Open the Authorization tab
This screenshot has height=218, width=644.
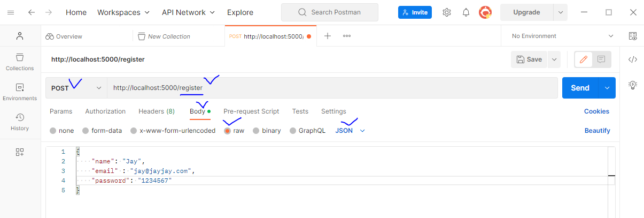105,111
